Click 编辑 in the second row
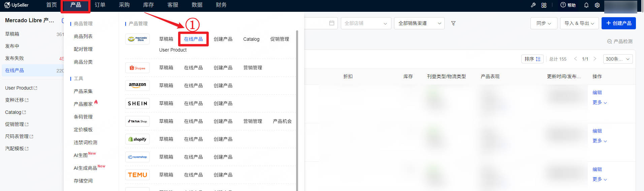Image resolution: width=644 pixels, height=191 pixels. 597,131
